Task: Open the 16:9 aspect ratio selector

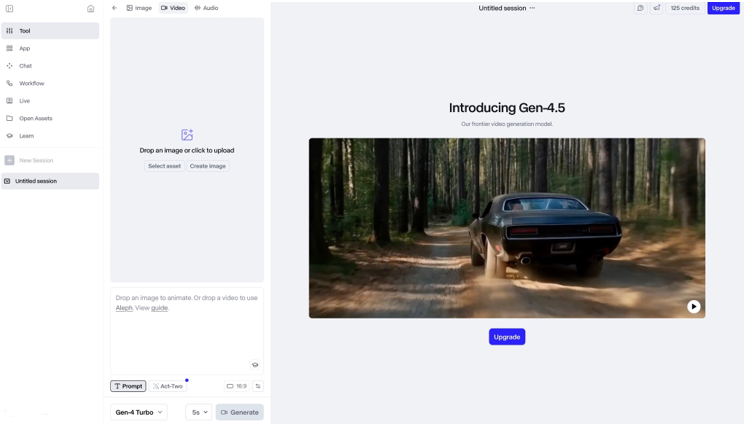Action: 236,386
